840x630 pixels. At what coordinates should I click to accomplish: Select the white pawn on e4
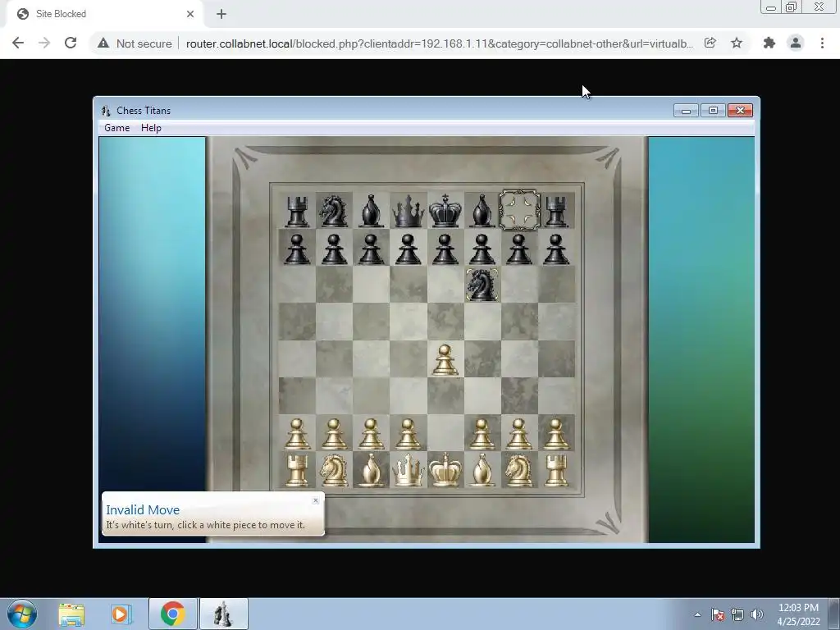coord(445,359)
